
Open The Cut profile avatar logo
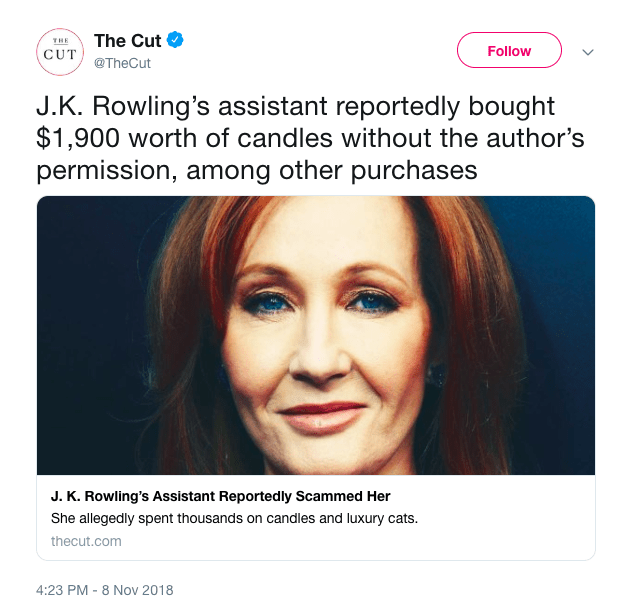coord(59,51)
